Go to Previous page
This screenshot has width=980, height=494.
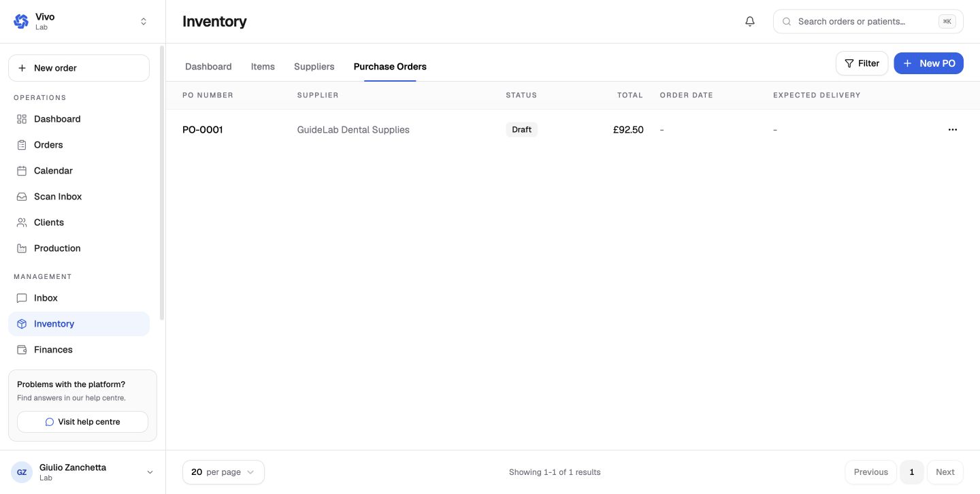click(x=871, y=472)
